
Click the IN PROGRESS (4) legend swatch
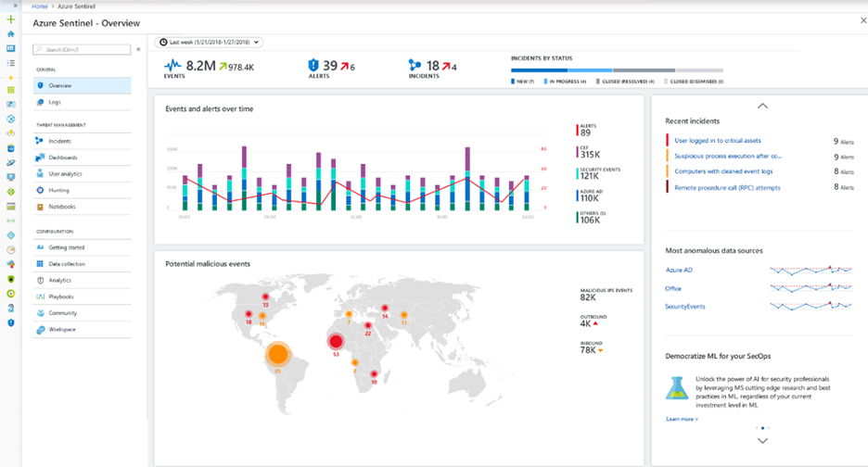[546, 82]
